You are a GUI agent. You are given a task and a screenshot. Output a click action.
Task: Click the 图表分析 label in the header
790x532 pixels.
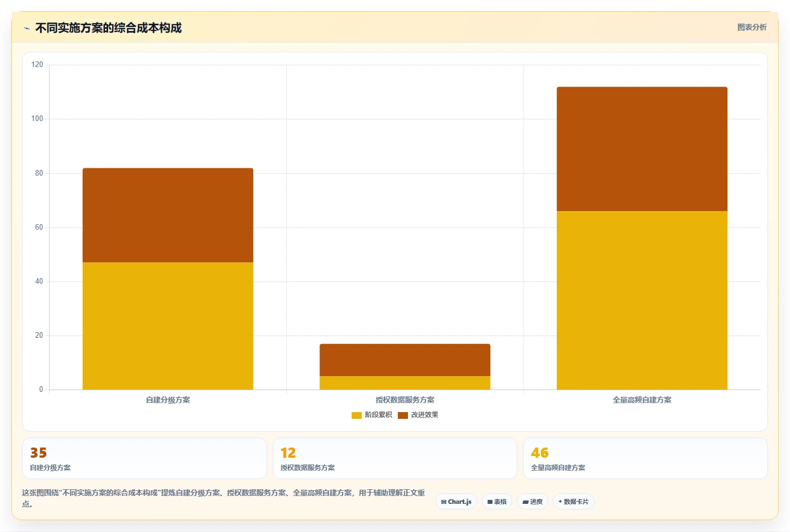[752, 27]
